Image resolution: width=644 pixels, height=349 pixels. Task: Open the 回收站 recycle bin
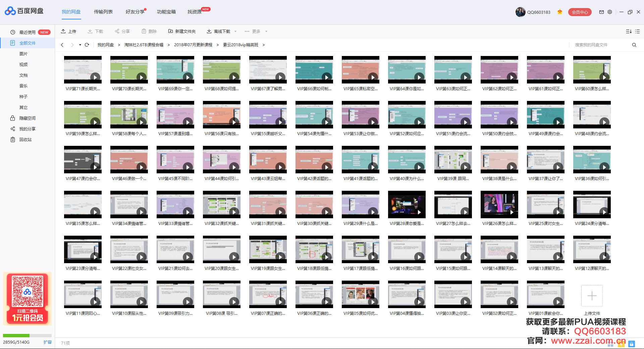point(21,139)
